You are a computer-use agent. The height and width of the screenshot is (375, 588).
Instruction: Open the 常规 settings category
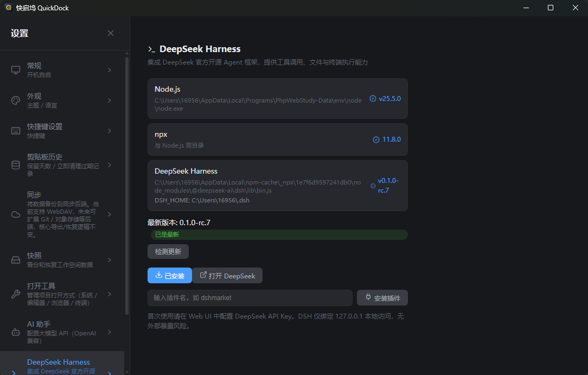(x=62, y=70)
